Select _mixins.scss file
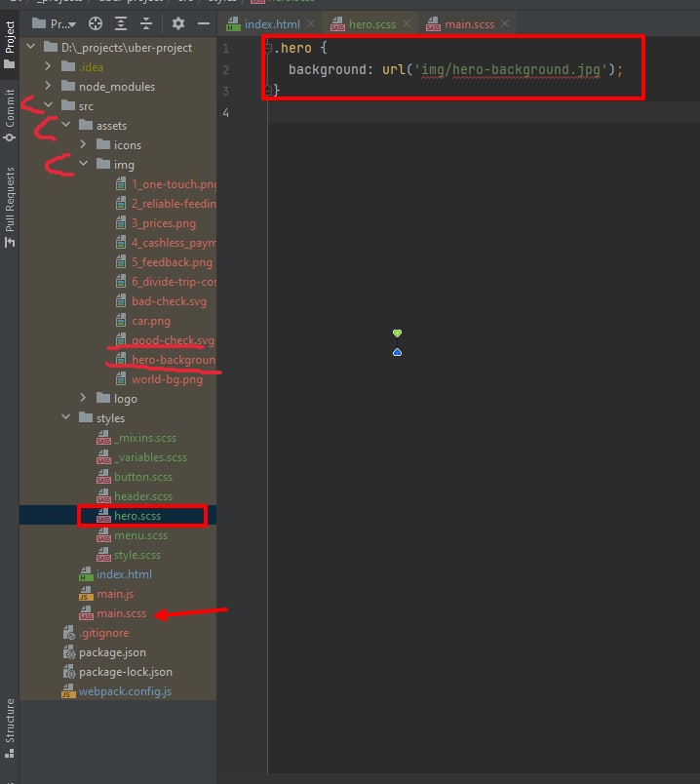The image size is (700, 784). pos(136,438)
